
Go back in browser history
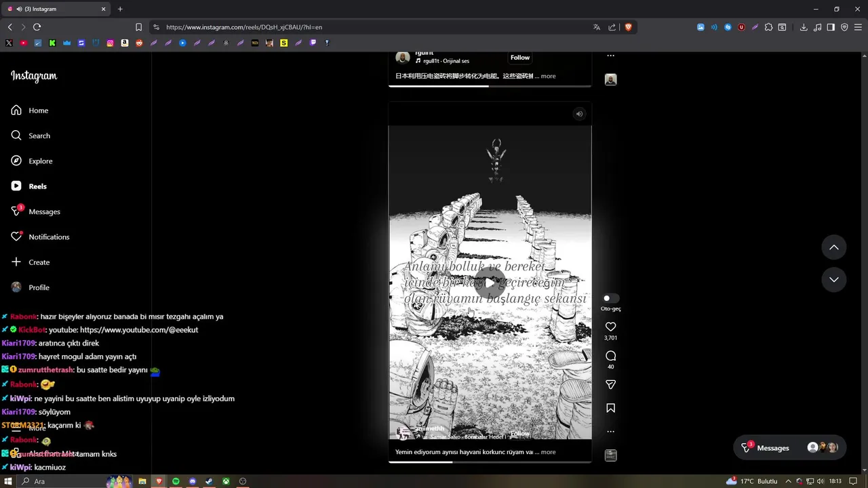pyautogui.click(x=9, y=27)
